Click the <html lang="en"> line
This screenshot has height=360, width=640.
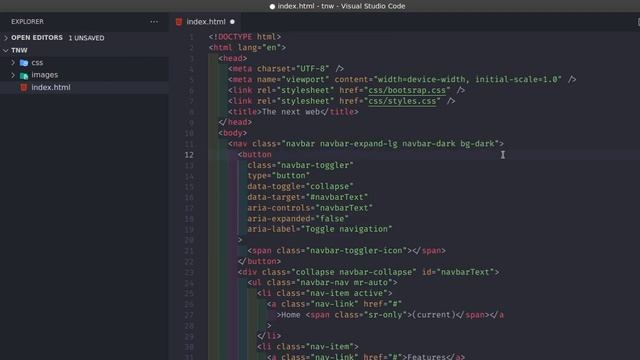(247, 47)
